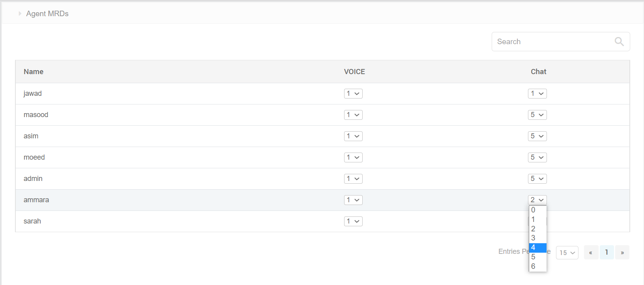
Task: Click the search magnifier icon
Action: click(x=619, y=41)
